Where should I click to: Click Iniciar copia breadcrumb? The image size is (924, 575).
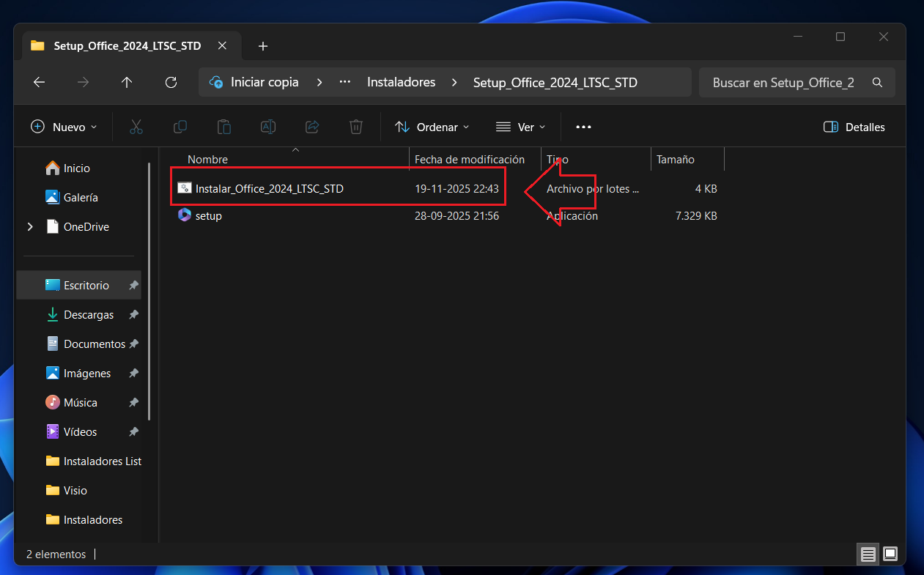pos(265,83)
